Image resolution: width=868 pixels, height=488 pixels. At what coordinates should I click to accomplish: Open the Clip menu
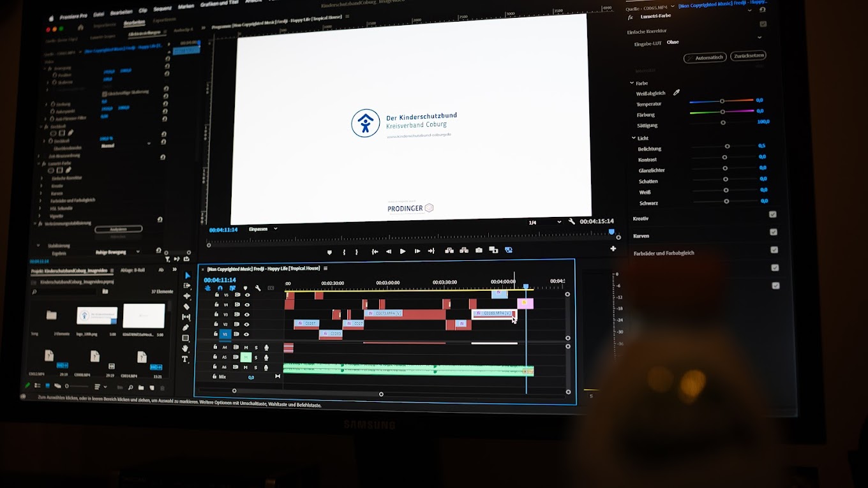[142, 11]
